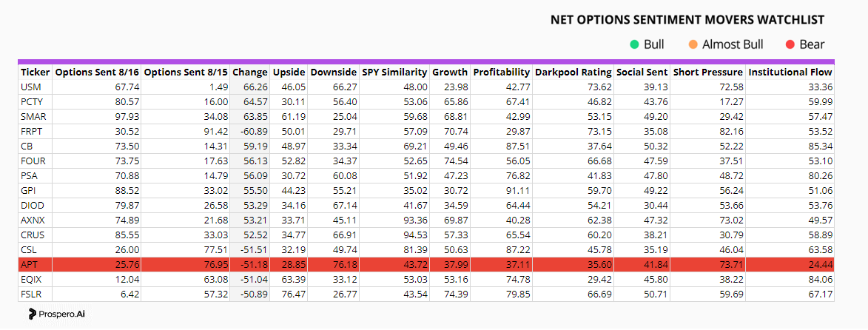This screenshot has height=330, width=868.
Task: Click the Options Sent 8/15 column header
Action: 186,73
